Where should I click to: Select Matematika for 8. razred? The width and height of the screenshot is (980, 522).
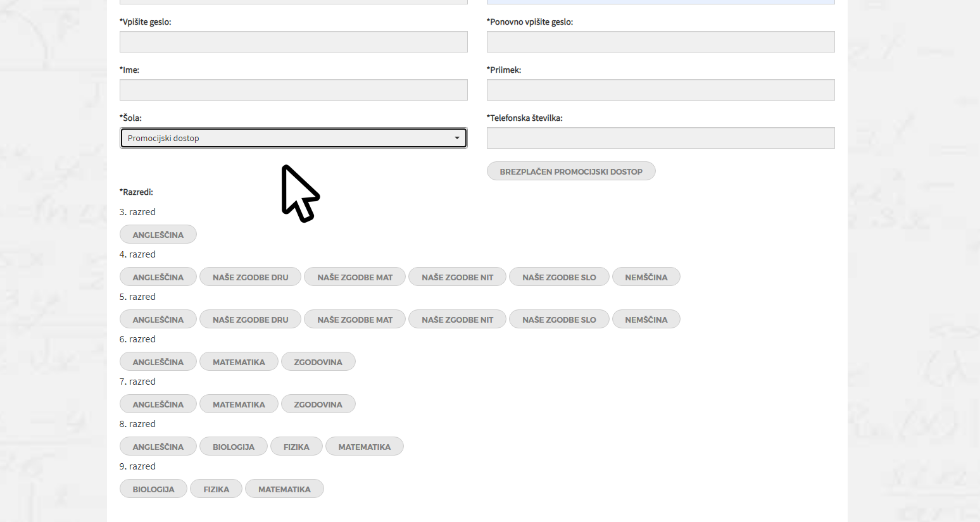tap(365, 447)
